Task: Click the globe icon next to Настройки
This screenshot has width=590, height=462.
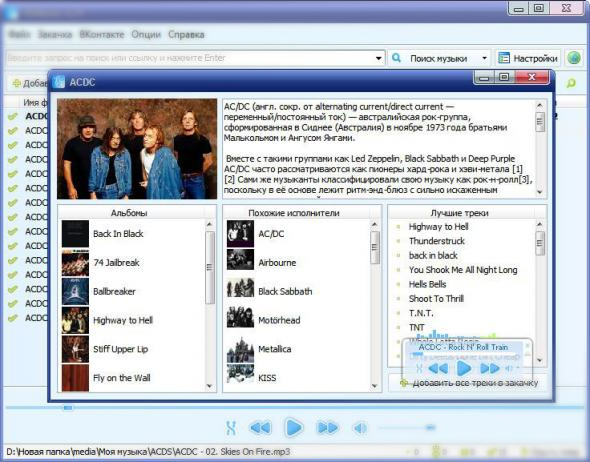Action: point(574,58)
